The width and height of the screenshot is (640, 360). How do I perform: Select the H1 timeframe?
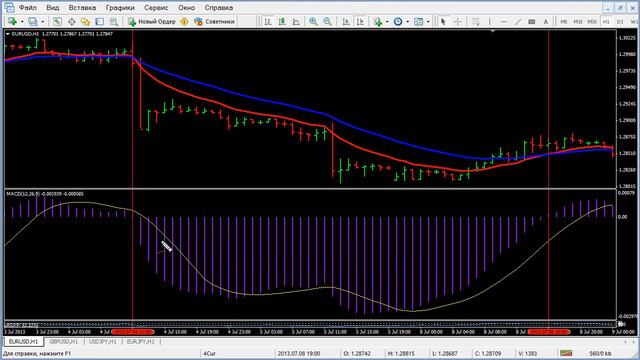pyautogui.click(x=607, y=22)
